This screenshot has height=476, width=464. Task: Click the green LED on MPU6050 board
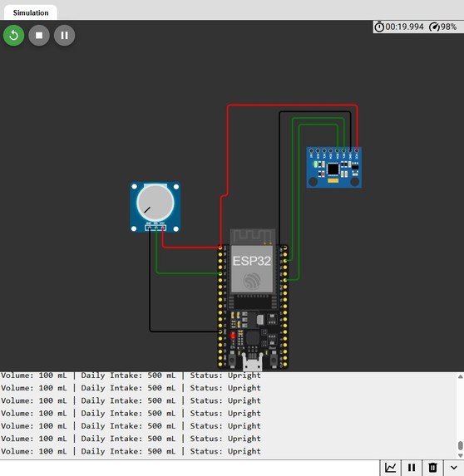coord(316,164)
